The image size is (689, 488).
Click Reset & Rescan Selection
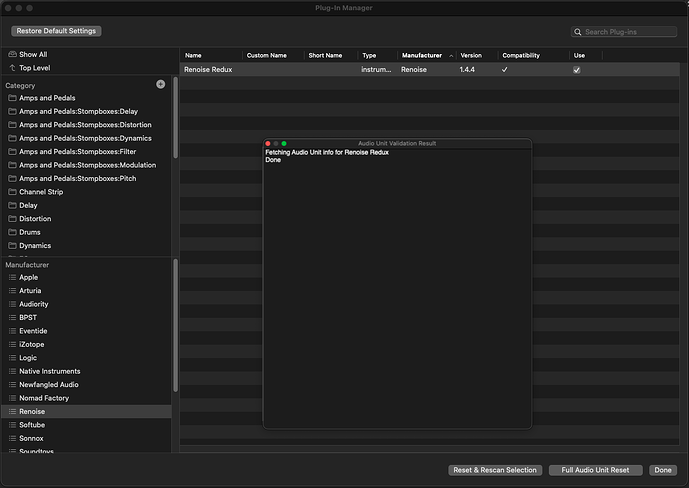495,470
